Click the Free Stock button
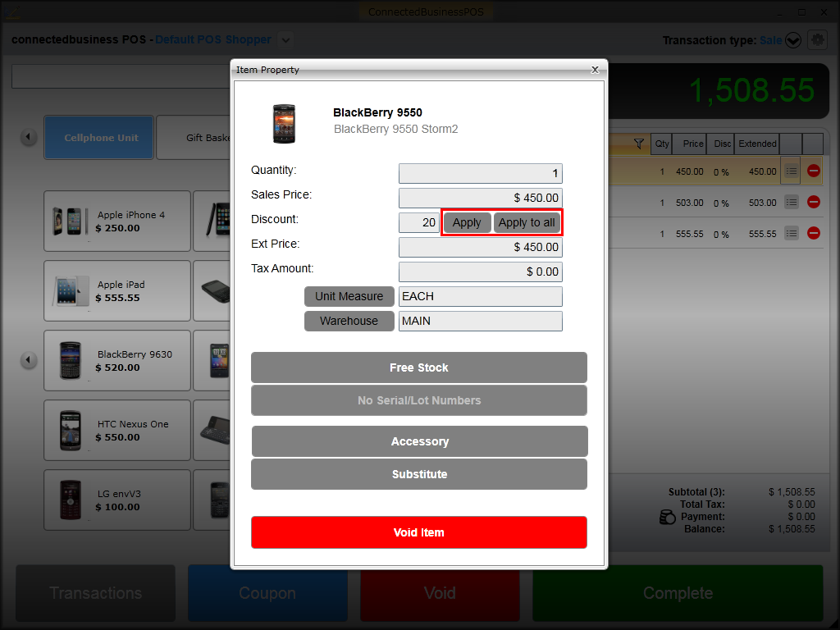This screenshot has height=630, width=840. coord(418,367)
